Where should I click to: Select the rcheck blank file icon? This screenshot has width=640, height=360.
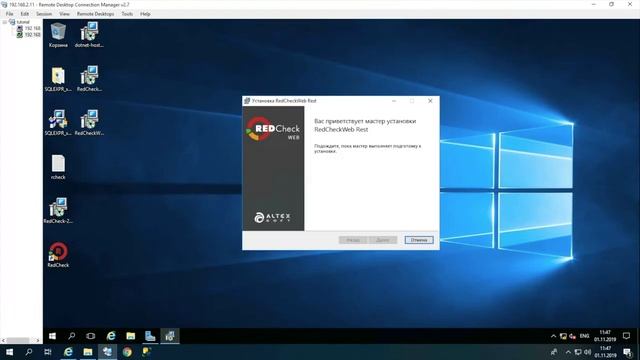(x=58, y=167)
